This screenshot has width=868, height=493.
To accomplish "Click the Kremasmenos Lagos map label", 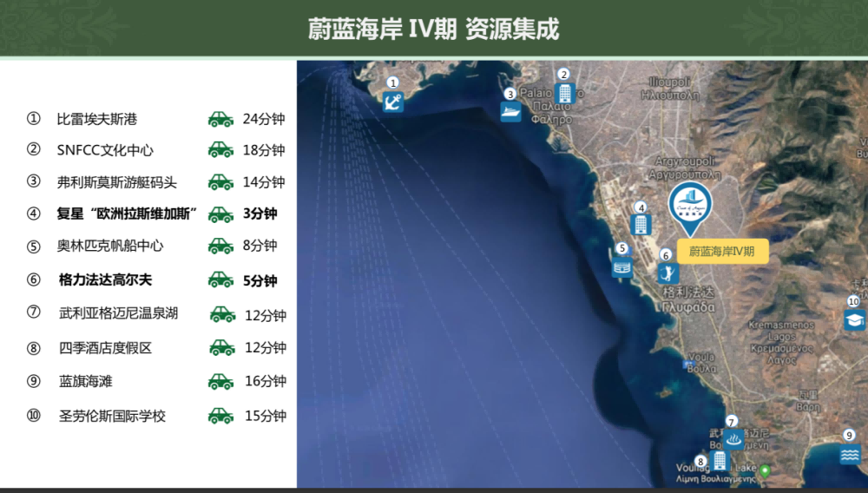I will (x=781, y=342).
